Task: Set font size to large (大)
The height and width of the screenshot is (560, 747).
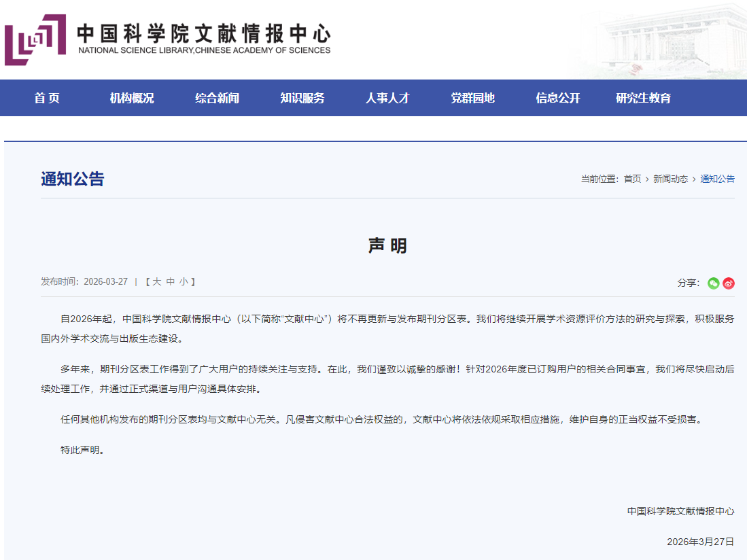Action: coord(156,281)
